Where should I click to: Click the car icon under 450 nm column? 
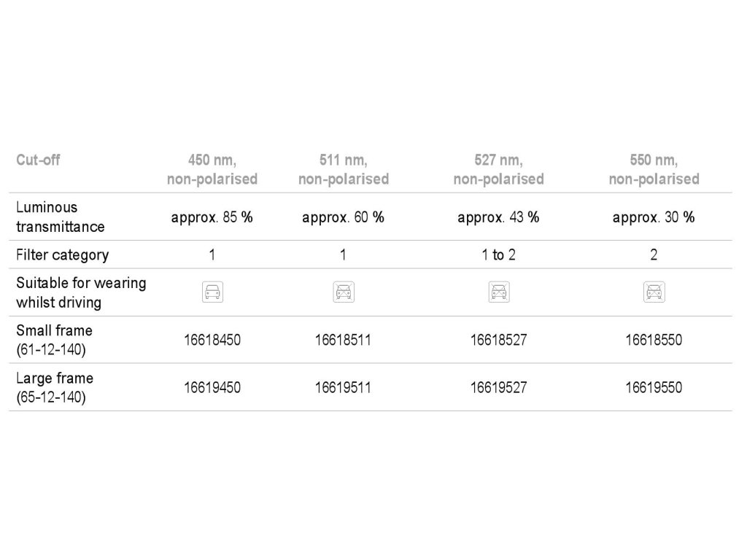click(x=212, y=292)
